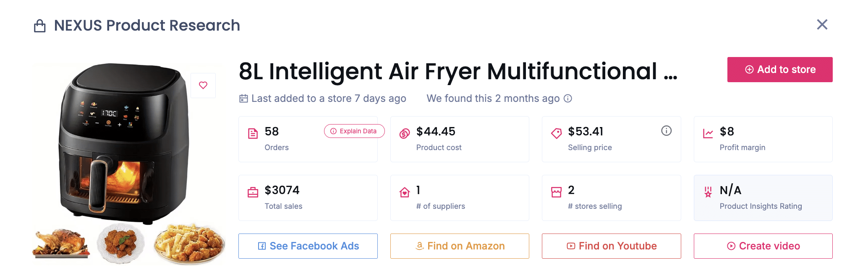Screen dimensions: 868x270
Task: Click the storefront icon for stores selling
Action: 557,192
